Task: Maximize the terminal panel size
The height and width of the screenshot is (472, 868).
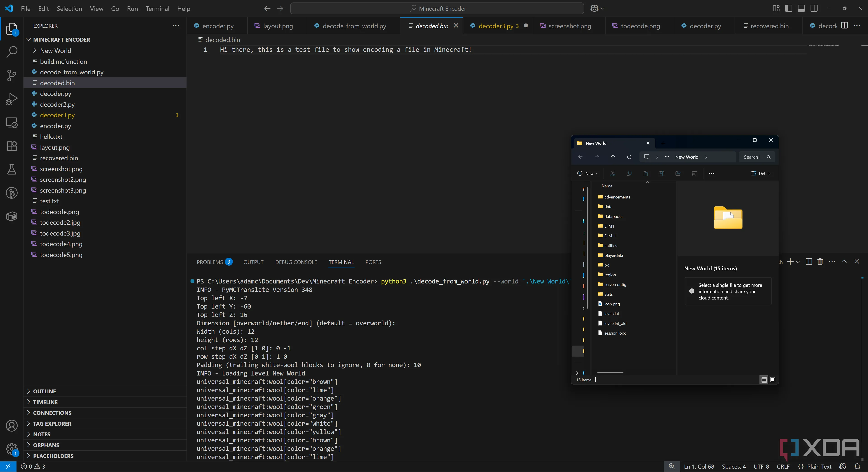Action: click(x=844, y=262)
